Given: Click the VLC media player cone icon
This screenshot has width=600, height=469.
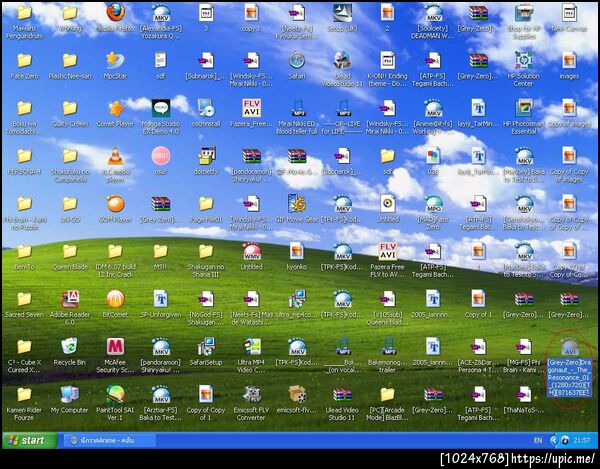Looking at the screenshot, I should [x=115, y=156].
